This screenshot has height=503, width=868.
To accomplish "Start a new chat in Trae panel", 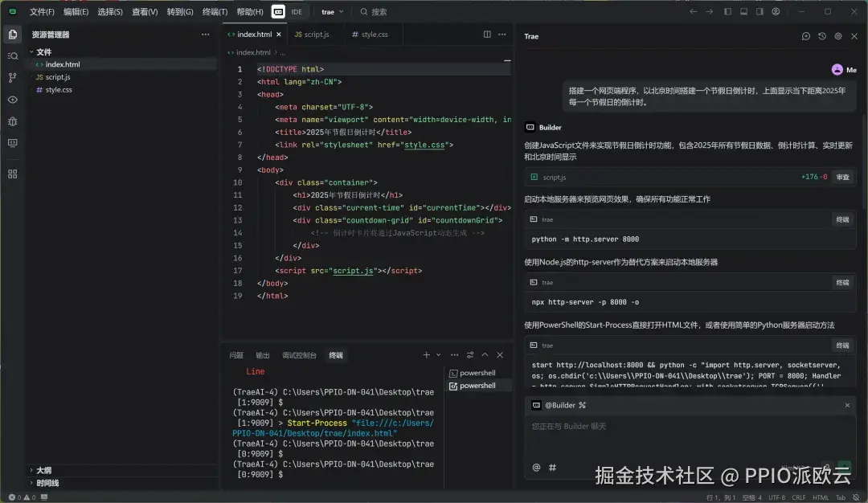I will pyautogui.click(x=806, y=36).
